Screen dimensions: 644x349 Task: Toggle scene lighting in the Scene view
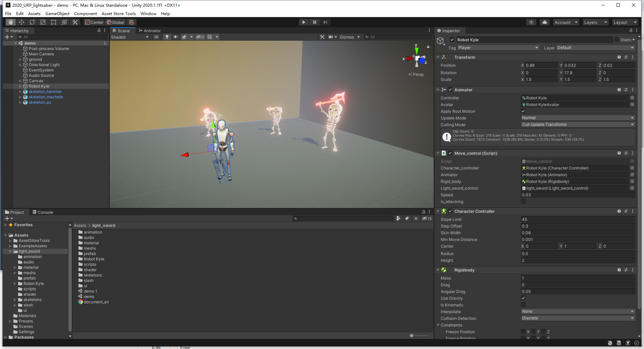click(167, 37)
